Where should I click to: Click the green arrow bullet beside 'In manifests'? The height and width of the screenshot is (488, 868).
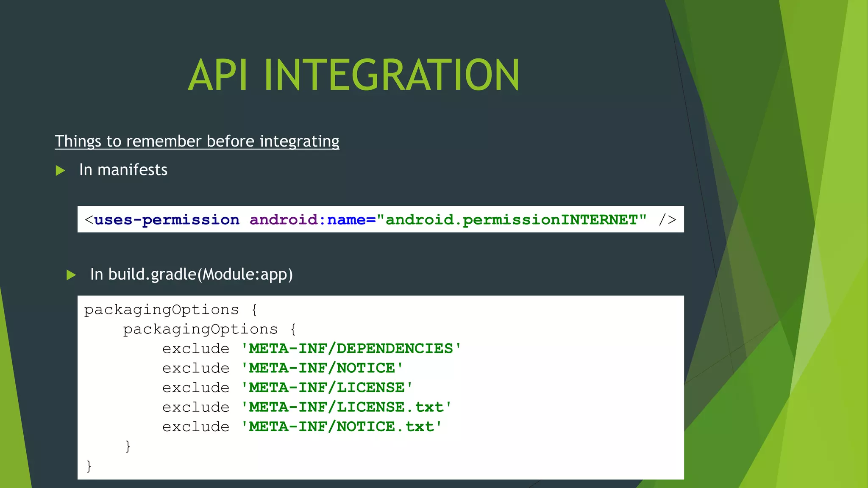61,171
